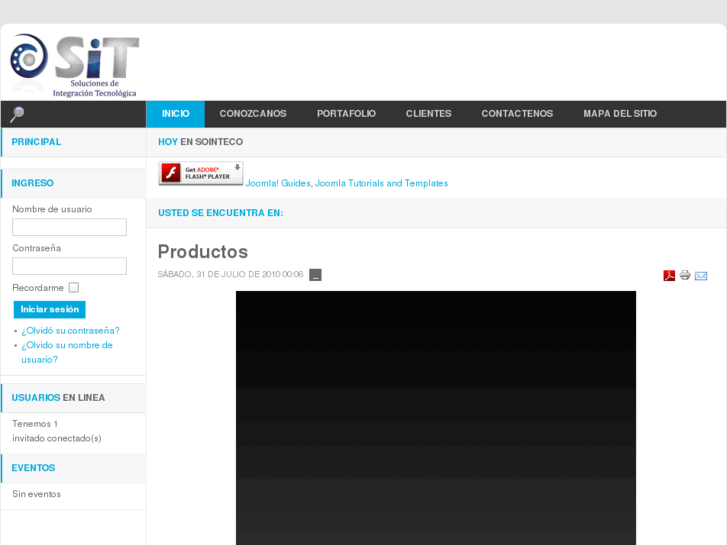
Task: Open the CONTACTENOS menu item
Action: click(517, 114)
